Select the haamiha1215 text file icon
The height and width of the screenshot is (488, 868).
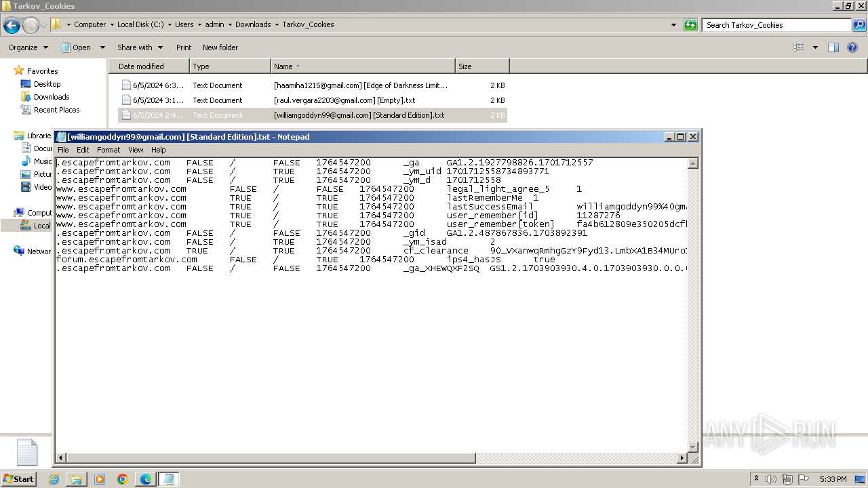pyautogui.click(x=126, y=85)
